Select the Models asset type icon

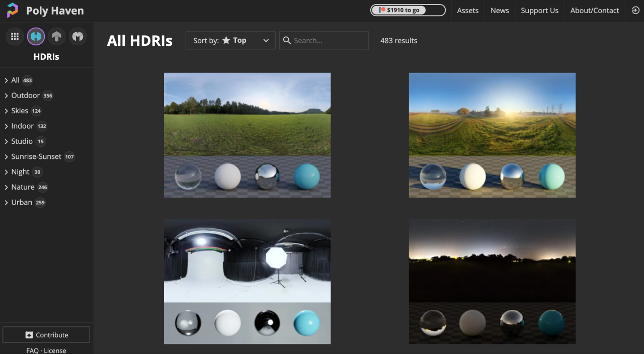77,36
